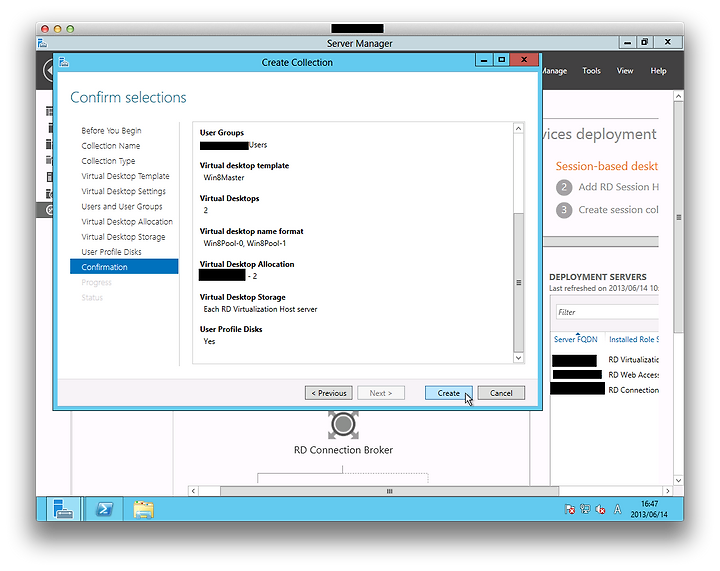The height and width of the screenshot is (571, 720).
Task: Select the Collection Name wizard step
Action: click(x=111, y=146)
